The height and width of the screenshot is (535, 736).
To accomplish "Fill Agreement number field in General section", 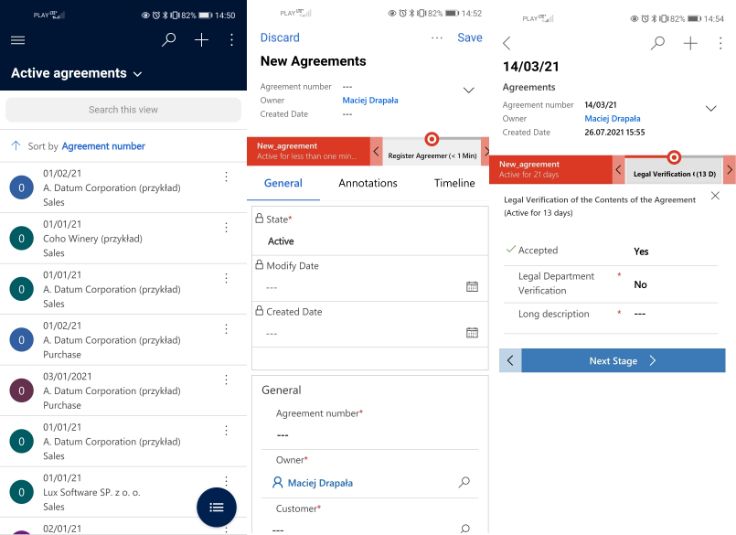I will [x=370, y=435].
